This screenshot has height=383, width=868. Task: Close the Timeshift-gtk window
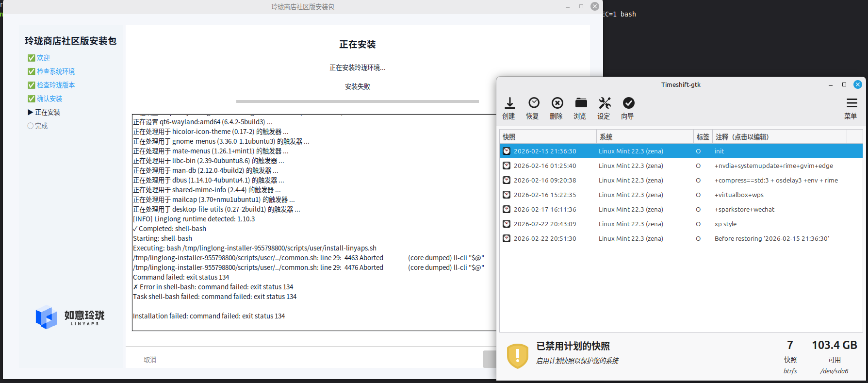(858, 84)
